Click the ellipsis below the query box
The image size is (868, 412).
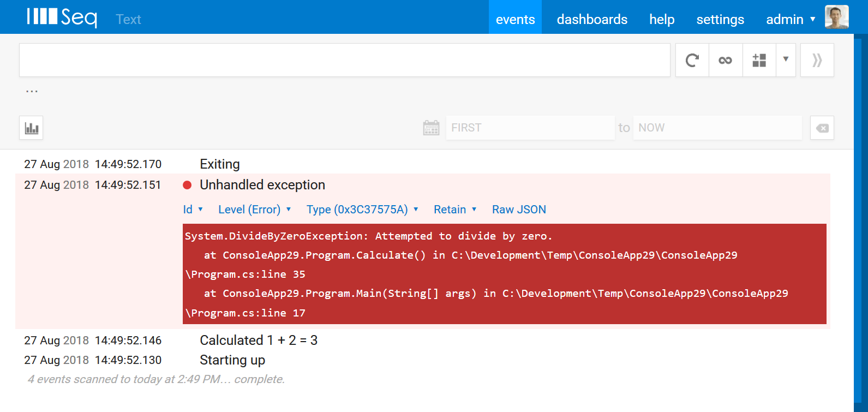[x=32, y=91]
